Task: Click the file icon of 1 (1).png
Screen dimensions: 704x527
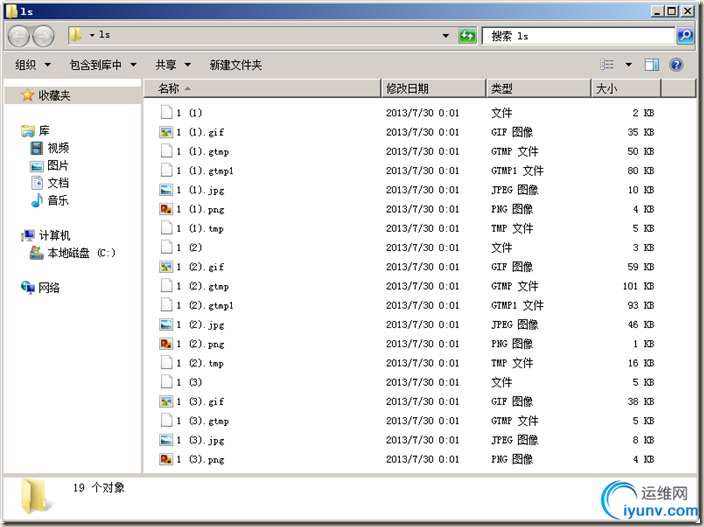Action: coord(166,209)
